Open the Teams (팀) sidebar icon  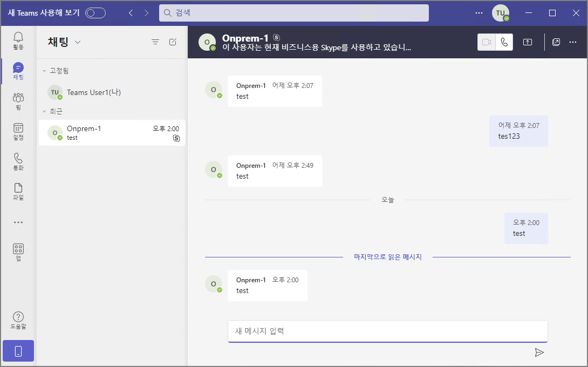(18, 101)
